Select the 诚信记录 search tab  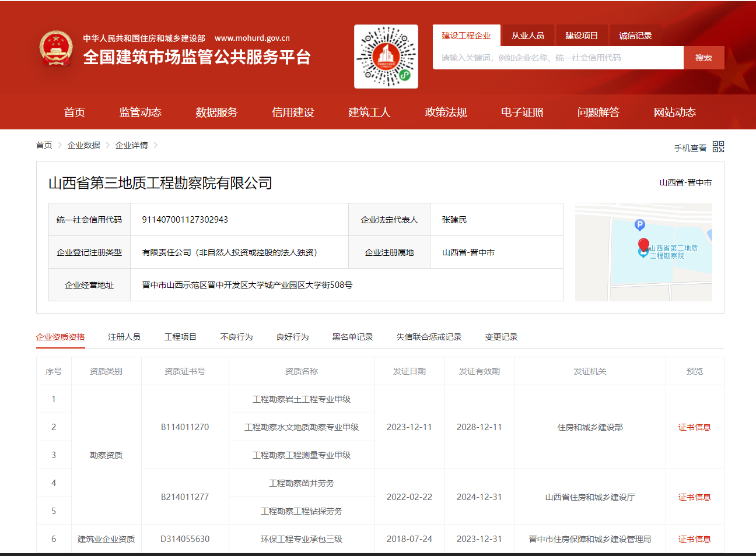click(635, 36)
